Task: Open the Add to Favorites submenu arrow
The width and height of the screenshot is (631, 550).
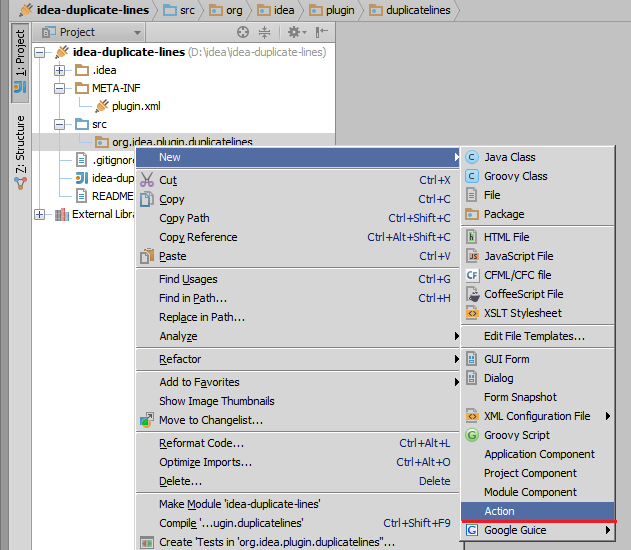Action: (456, 381)
